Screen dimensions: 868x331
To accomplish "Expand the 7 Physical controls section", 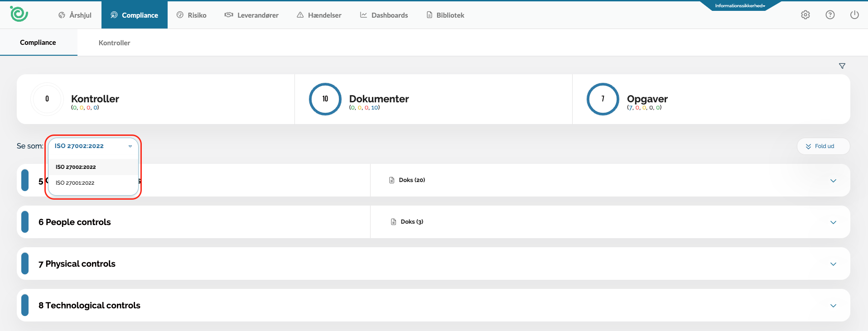I will (833, 264).
